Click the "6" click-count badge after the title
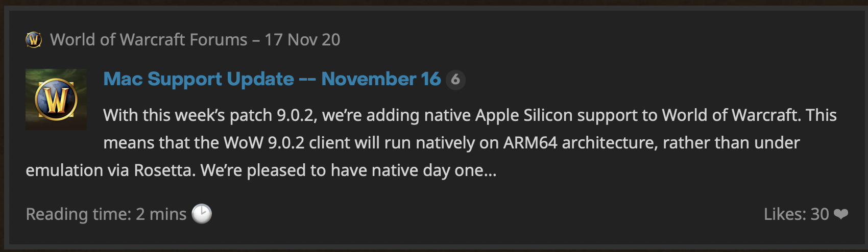The image size is (868, 252). tap(455, 80)
